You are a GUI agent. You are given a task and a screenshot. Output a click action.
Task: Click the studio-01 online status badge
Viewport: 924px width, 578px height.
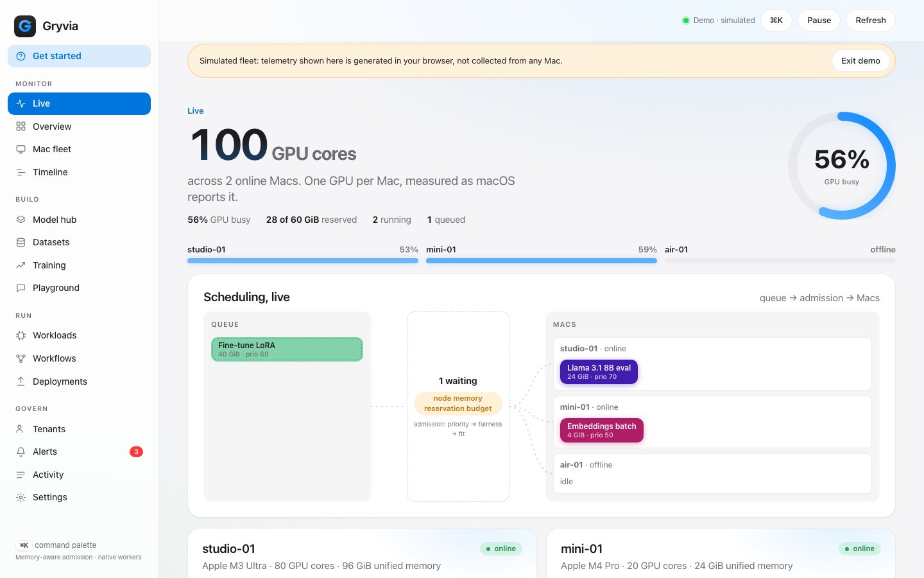click(x=501, y=548)
